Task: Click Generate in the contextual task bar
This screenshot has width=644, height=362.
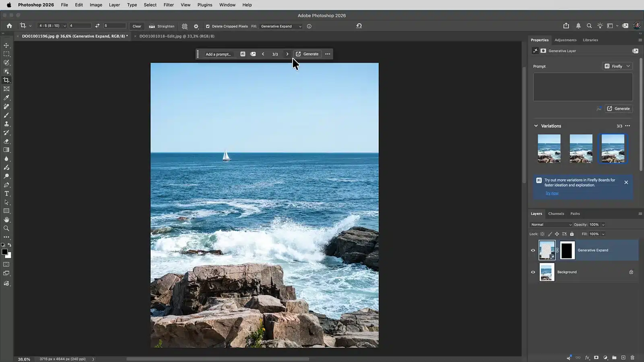Action: click(x=308, y=54)
